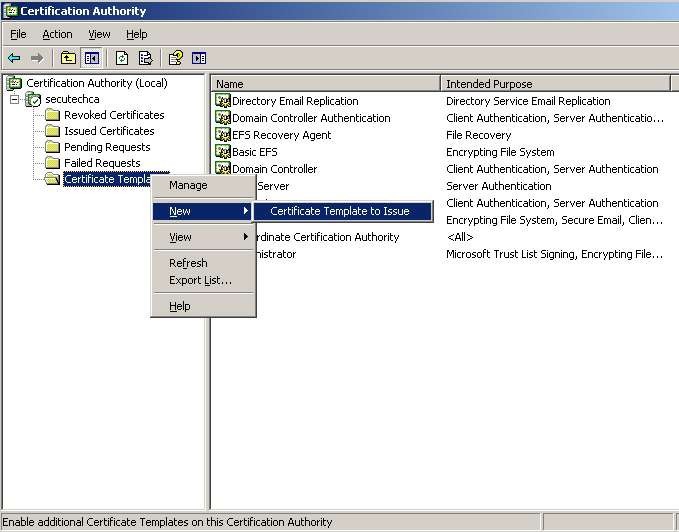This screenshot has width=679, height=532.
Task: Open the Help menu in menu bar
Action: pos(136,34)
